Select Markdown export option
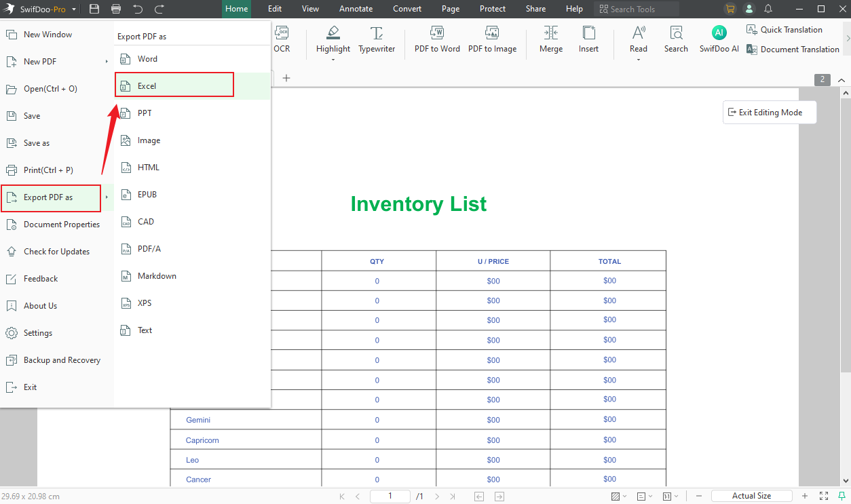Viewport: 851px width, 504px height. pos(192,276)
